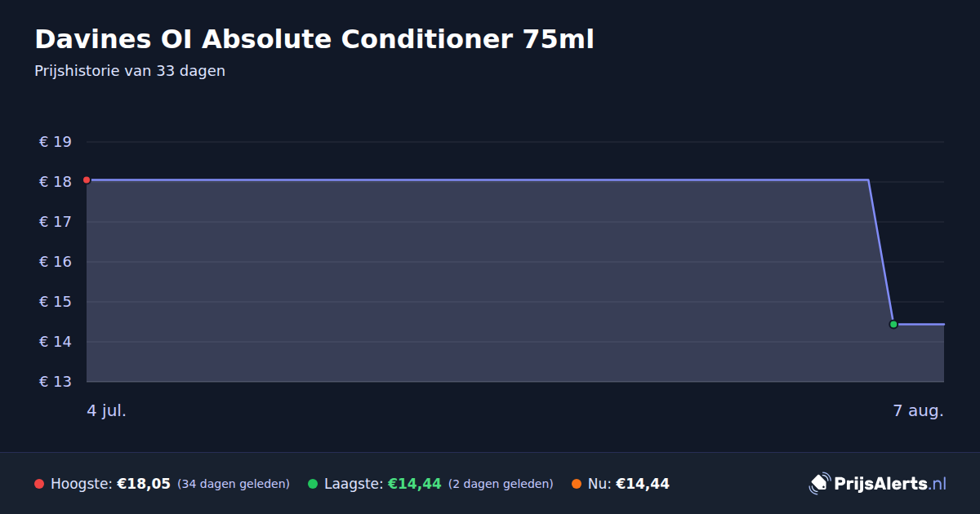Open the PrijsAlerts.nl brand link
The width and height of the screenshot is (980, 514).
pyautogui.click(x=878, y=483)
